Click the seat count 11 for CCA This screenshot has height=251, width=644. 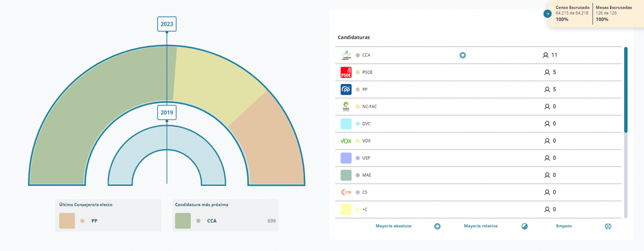[554, 55]
